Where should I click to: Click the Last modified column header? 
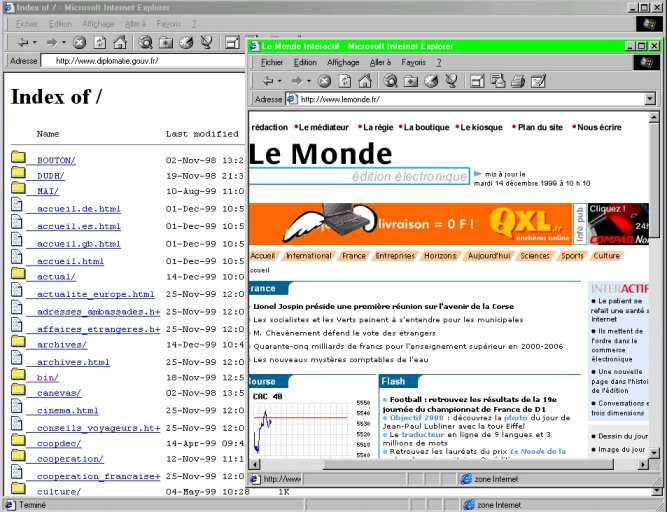pyautogui.click(x=202, y=134)
